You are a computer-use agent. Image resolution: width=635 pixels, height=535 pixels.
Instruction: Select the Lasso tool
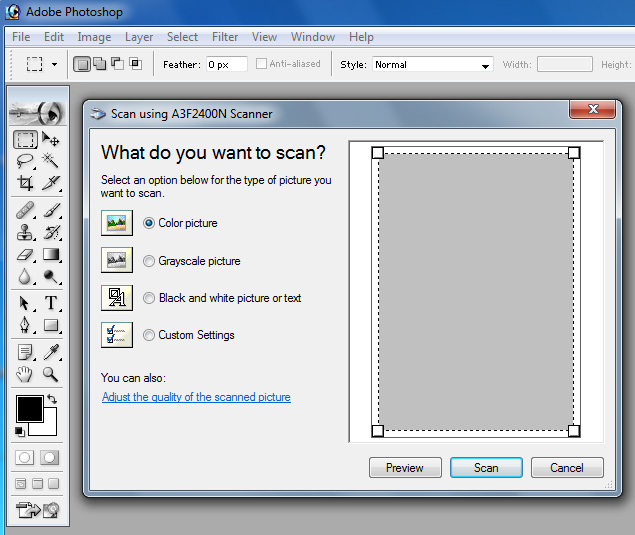pos(25,161)
